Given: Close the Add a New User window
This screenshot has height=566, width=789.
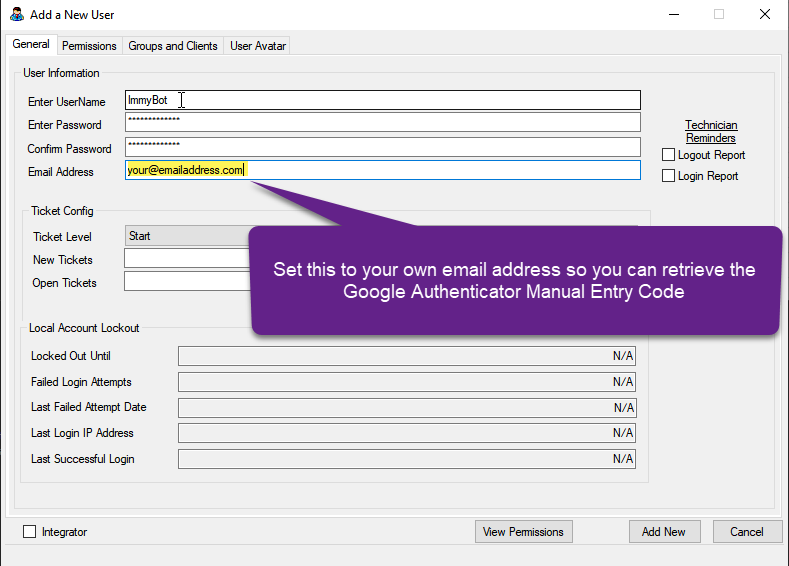Looking at the screenshot, I should click(764, 14).
